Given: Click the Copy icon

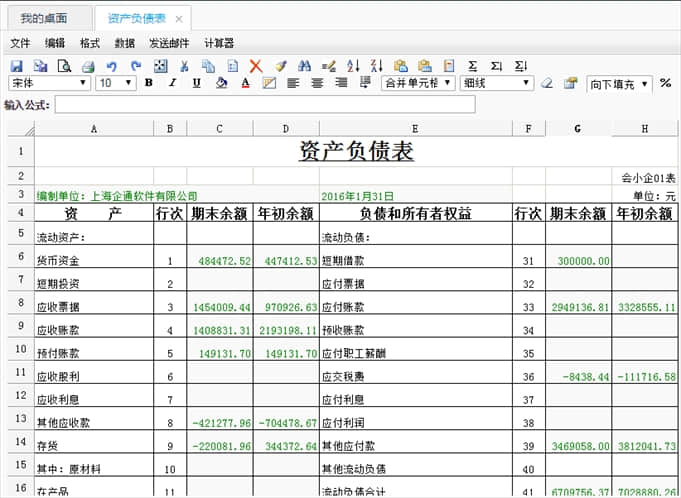Looking at the screenshot, I should pyautogui.click(x=208, y=66).
